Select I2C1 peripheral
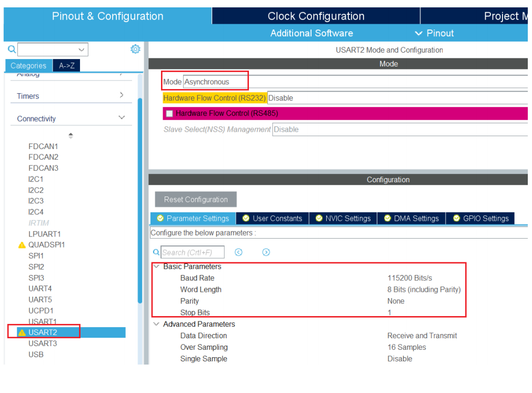Screen dimensions: 532x393 click(36, 179)
